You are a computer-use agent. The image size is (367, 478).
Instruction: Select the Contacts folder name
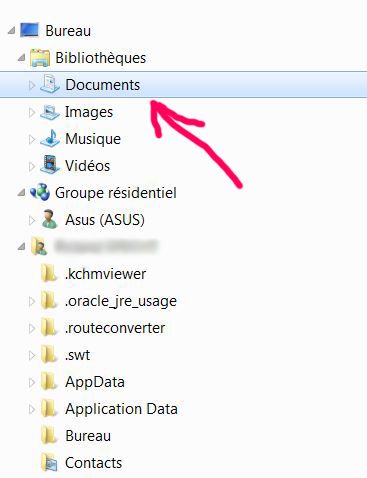(x=93, y=463)
